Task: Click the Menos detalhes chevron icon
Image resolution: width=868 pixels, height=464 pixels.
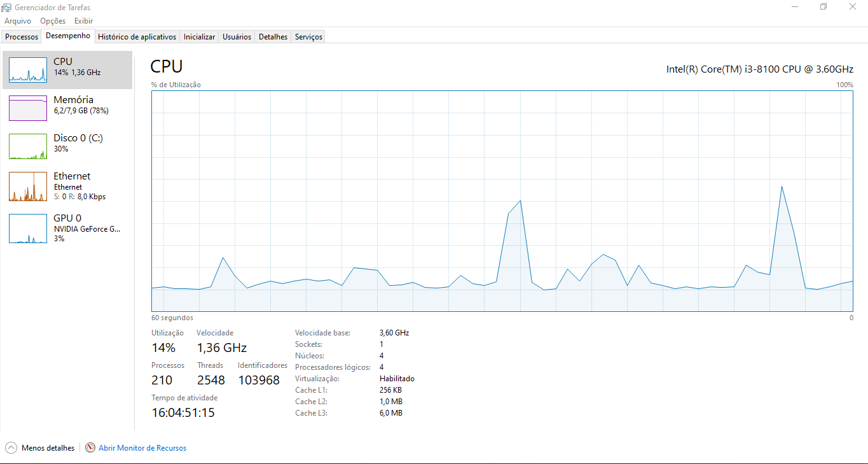Action: (11, 447)
